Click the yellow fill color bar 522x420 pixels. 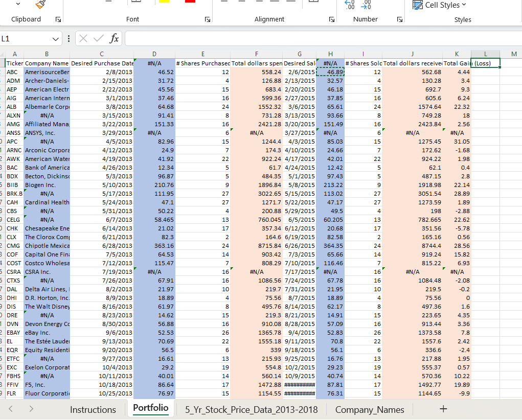pos(164,2)
